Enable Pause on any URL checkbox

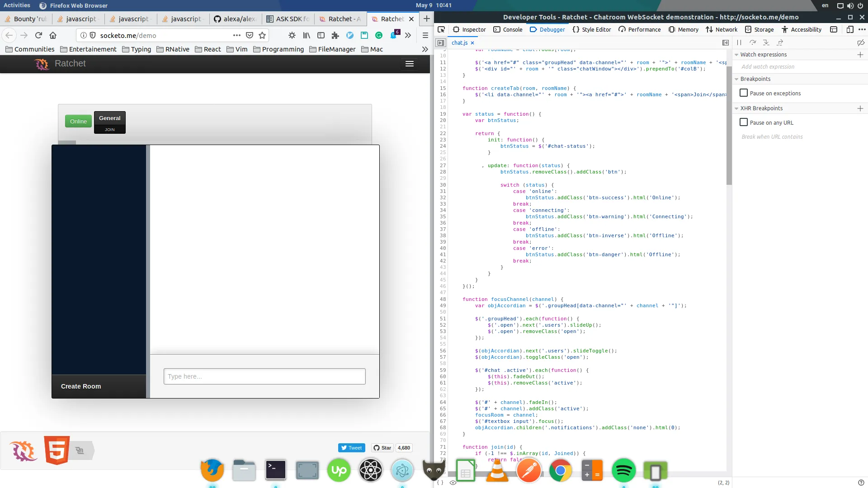pyautogui.click(x=744, y=122)
